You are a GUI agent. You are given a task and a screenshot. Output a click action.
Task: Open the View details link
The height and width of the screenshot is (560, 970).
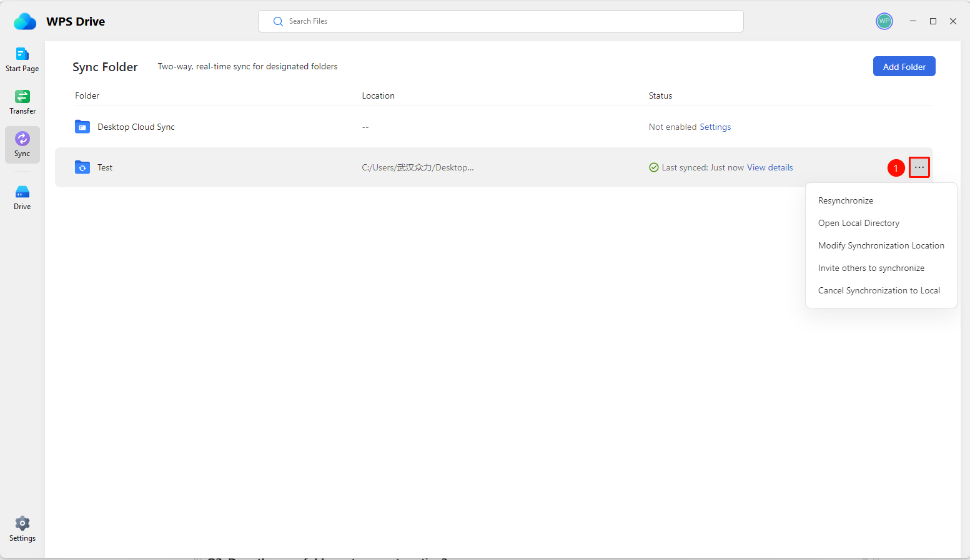pos(770,167)
